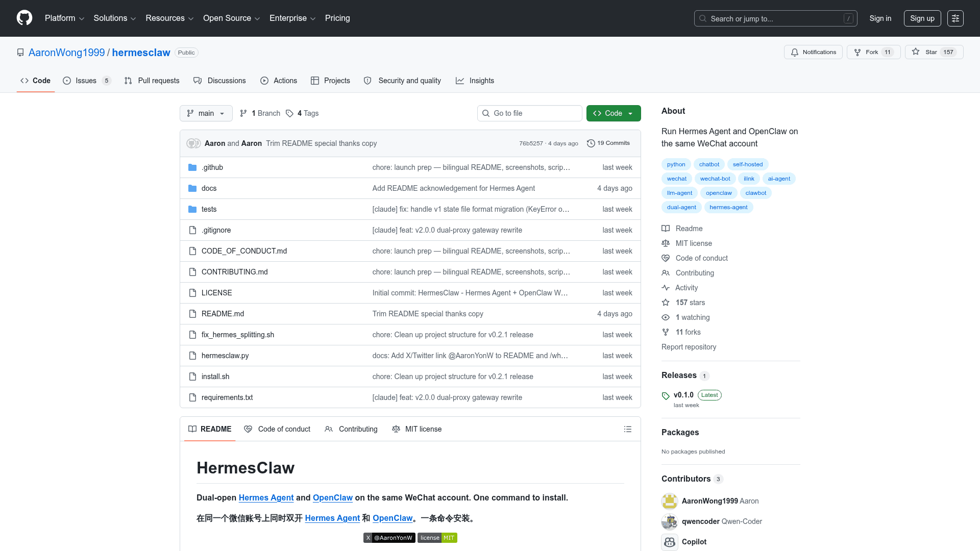Screen dimensions: 980x551
Task: Fork the hermesclaw repository
Action: coord(873,52)
